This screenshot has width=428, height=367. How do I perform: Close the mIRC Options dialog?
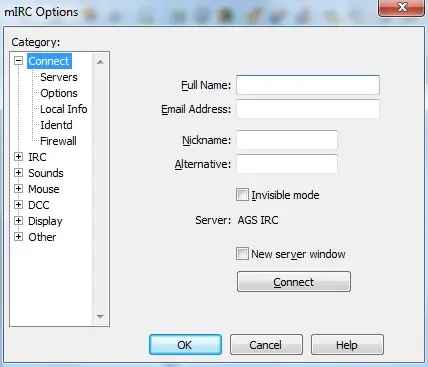coord(402,7)
